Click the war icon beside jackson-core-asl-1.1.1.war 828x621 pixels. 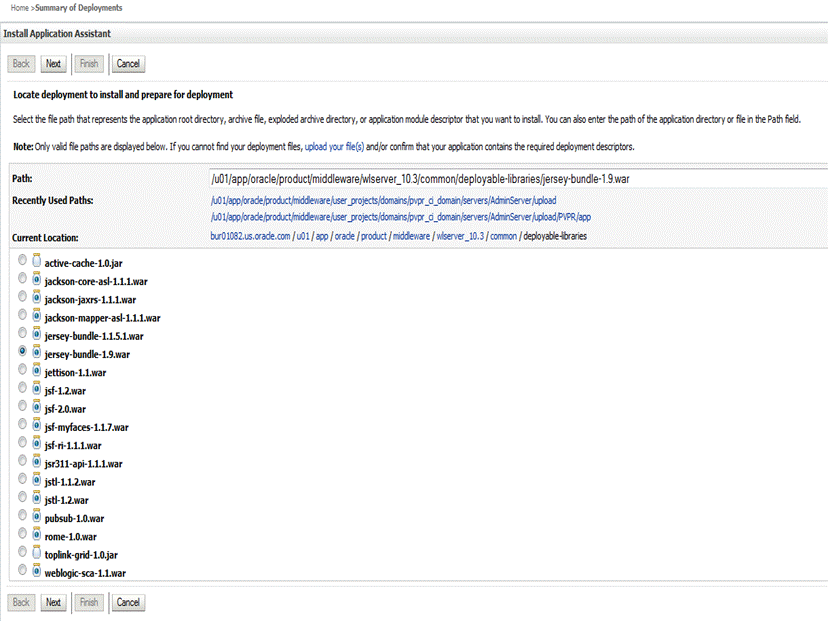(36, 279)
